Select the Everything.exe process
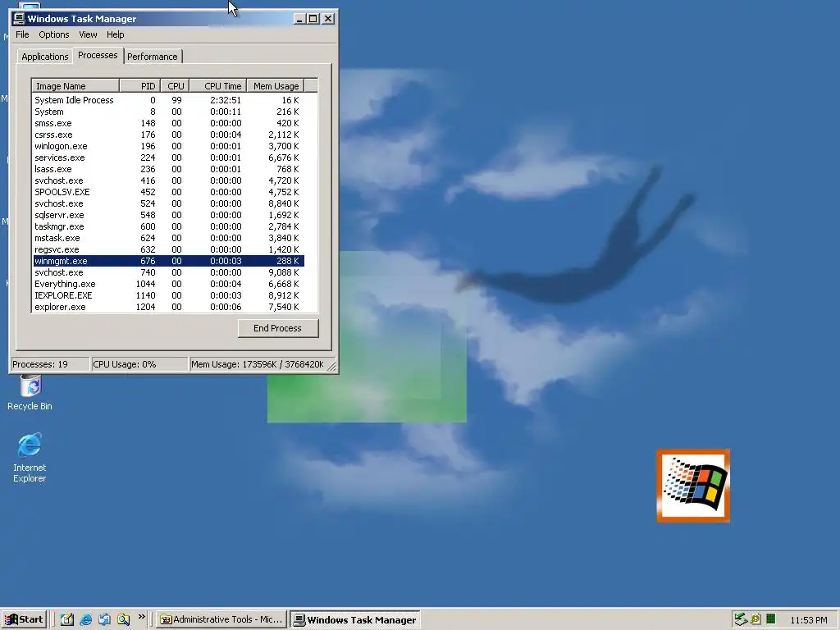This screenshot has height=630, width=840. [x=168, y=285]
